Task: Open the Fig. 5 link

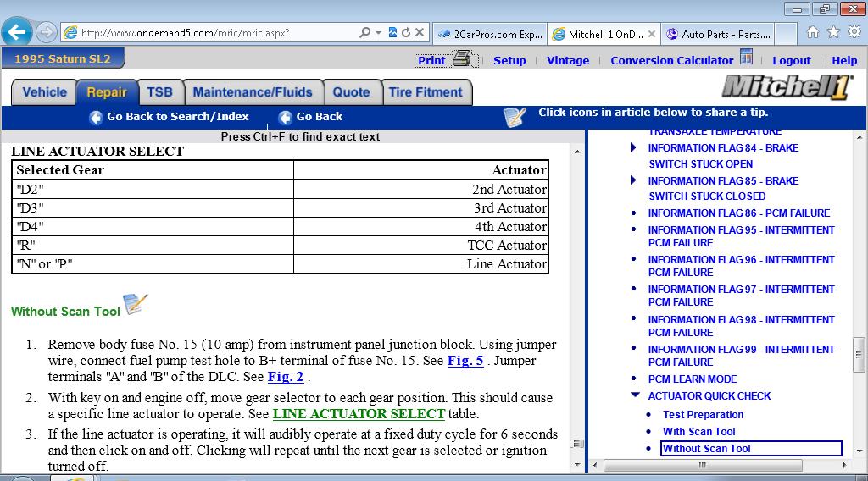Action: coord(465,361)
